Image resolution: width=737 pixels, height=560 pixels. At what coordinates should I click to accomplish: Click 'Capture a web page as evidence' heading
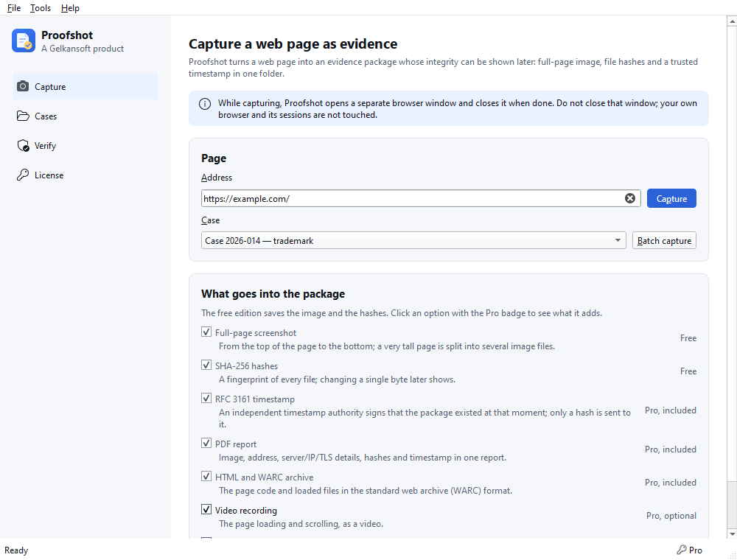[x=293, y=43]
